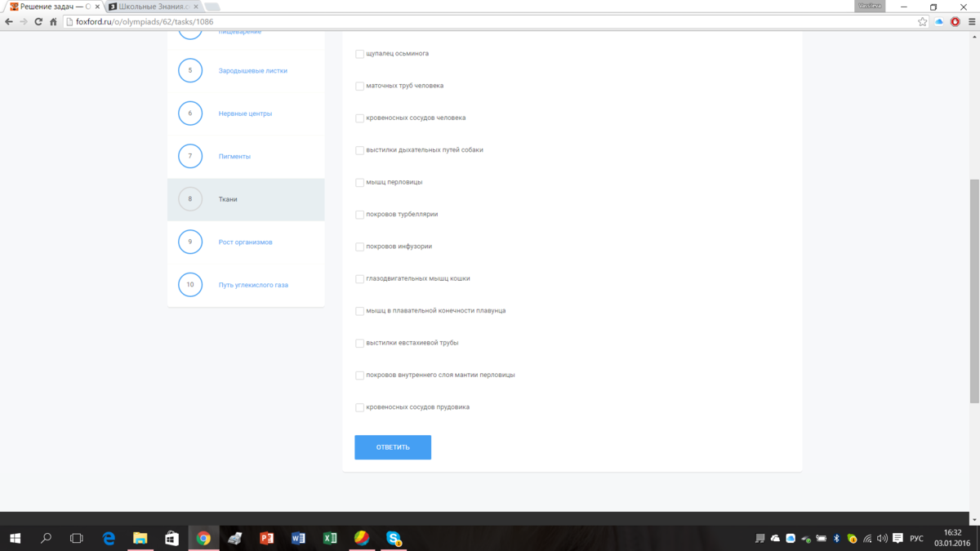Image resolution: width=980 pixels, height=551 pixels.
Task: Open PowerPoint from the taskbar
Action: (266, 539)
